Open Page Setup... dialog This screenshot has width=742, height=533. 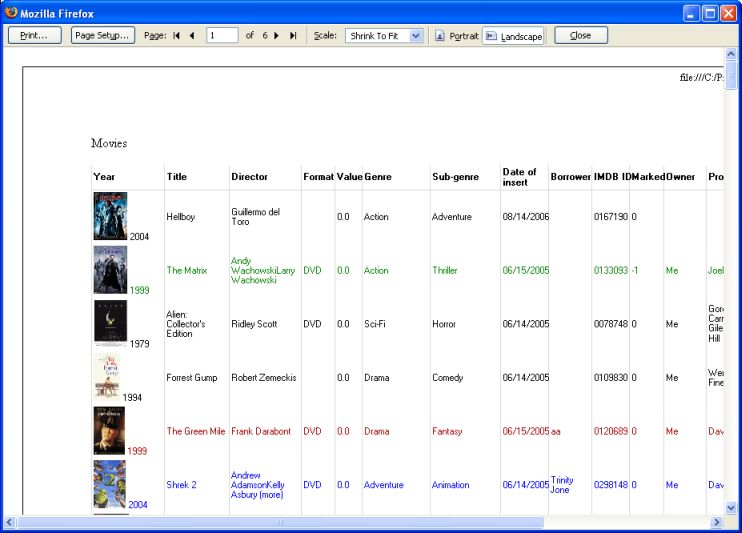pos(103,36)
